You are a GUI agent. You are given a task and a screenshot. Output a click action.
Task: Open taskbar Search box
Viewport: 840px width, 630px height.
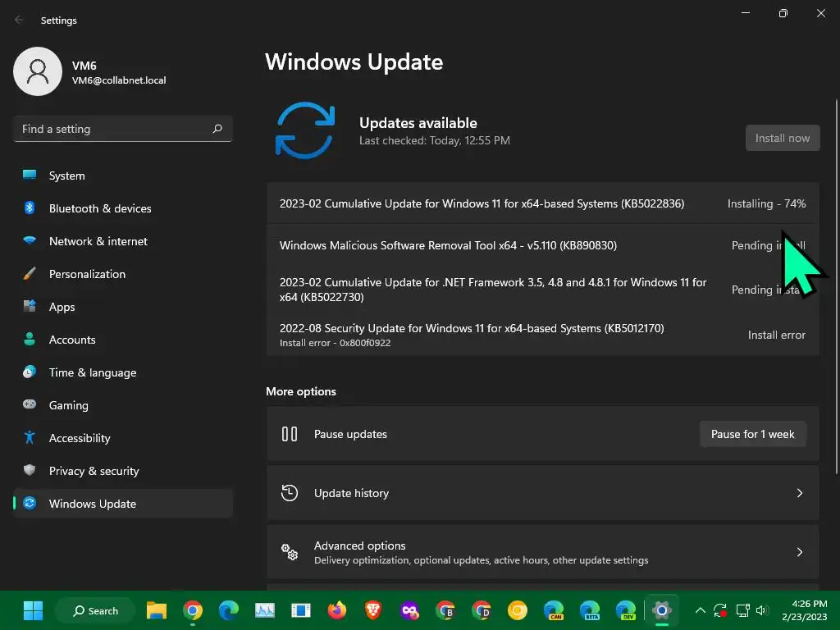[x=95, y=610]
